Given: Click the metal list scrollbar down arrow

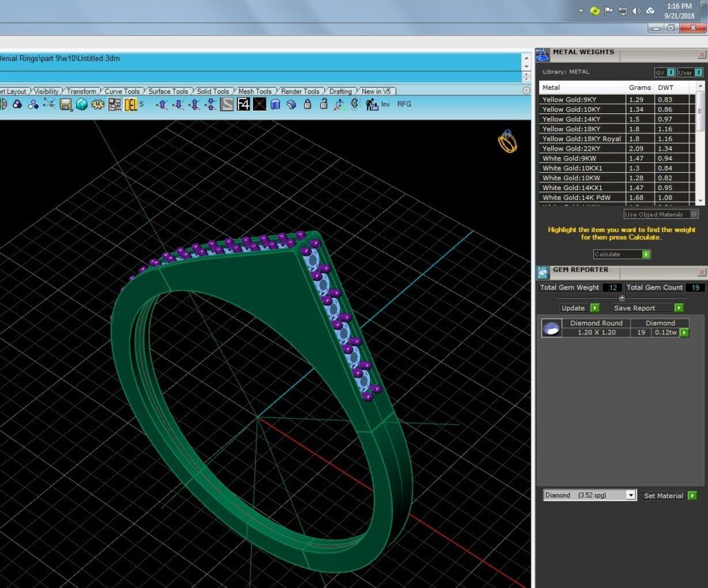Looking at the screenshot, I should coord(700,200).
